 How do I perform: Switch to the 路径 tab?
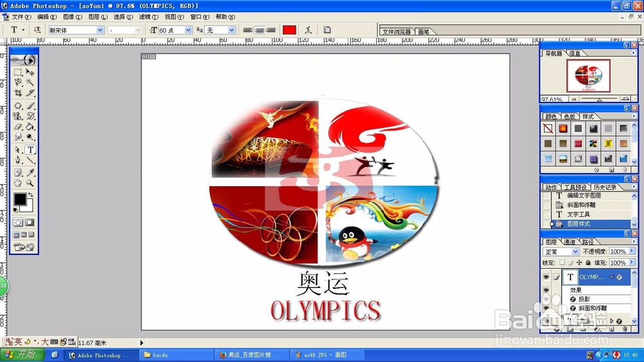(588, 242)
